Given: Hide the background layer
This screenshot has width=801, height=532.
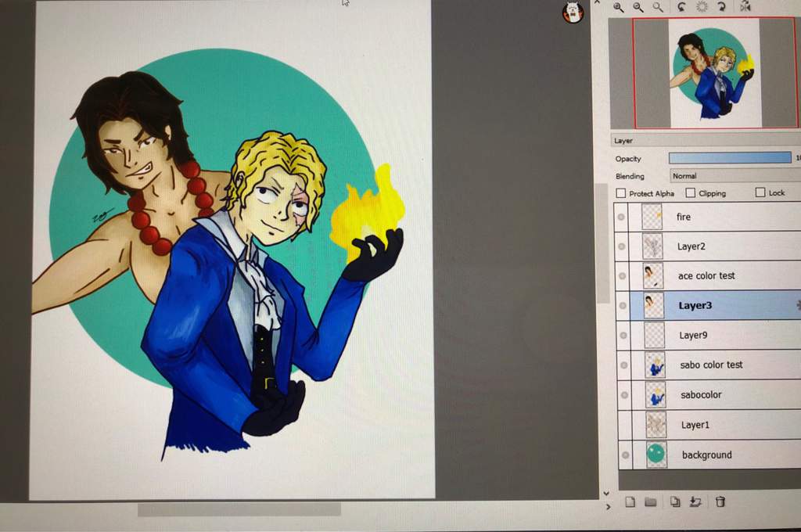Looking at the screenshot, I should pyautogui.click(x=625, y=455).
